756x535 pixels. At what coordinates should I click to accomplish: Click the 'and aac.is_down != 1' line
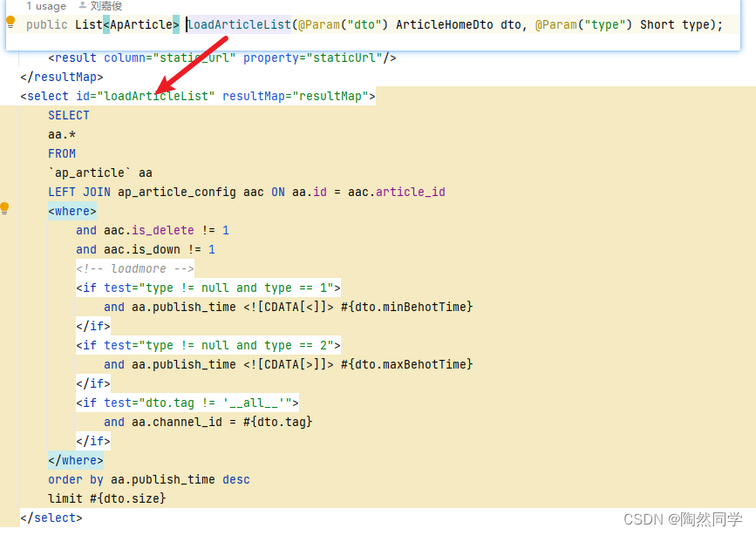click(145, 250)
